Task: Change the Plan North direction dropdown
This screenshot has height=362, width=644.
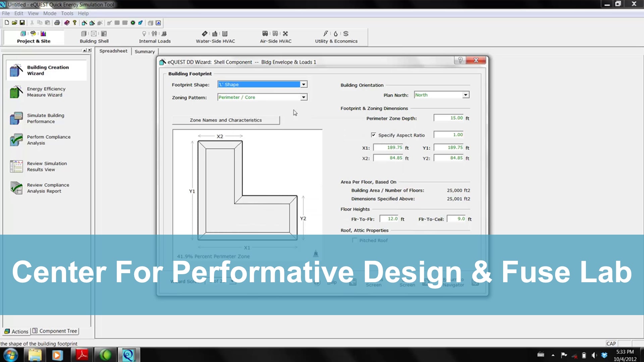Action: [x=466, y=95]
